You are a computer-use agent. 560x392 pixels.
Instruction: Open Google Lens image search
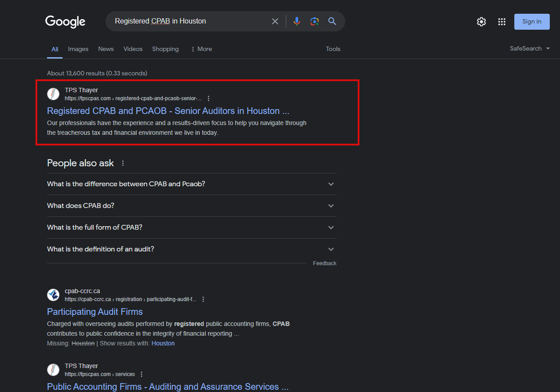click(315, 21)
